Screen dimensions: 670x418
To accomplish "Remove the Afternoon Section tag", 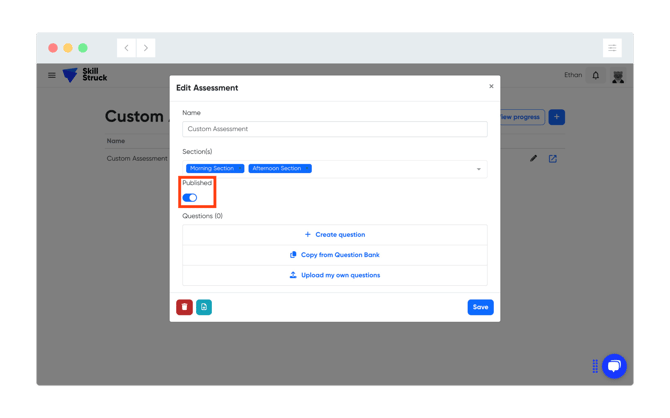I will (x=307, y=168).
